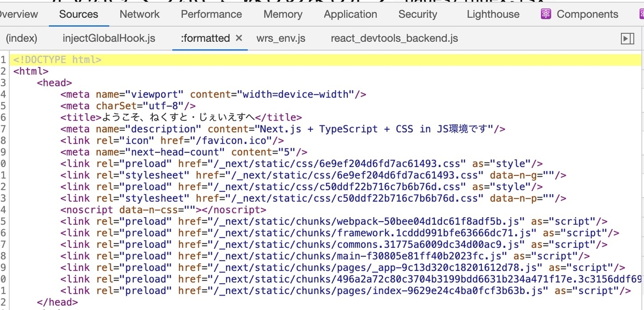Click the opening <head> tag
The image size is (644, 310).
54,83
